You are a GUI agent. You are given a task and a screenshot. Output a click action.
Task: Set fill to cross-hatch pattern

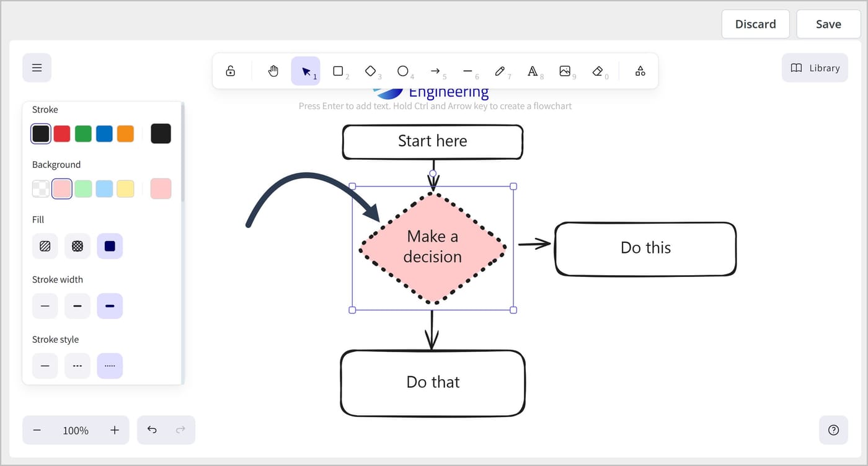pyautogui.click(x=77, y=246)
